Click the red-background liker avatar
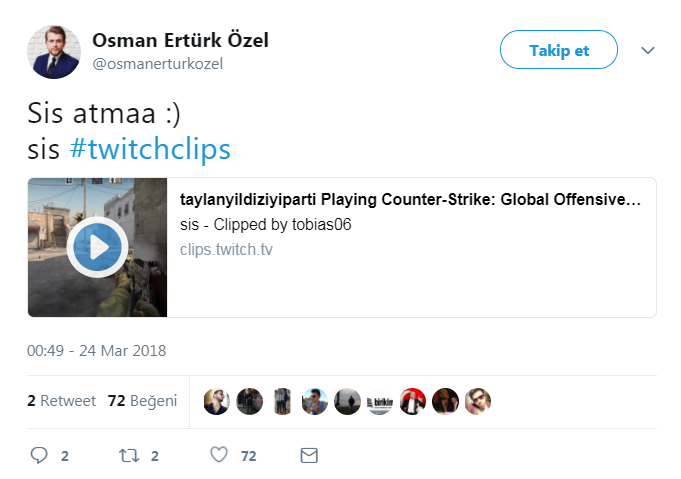 click(x=413, y=401)
